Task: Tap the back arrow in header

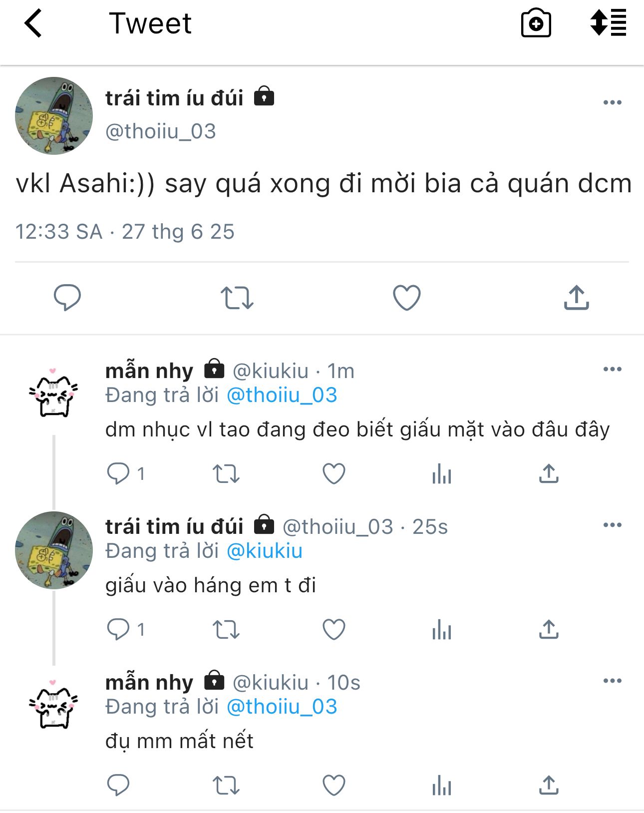Action: pos(33,23)
